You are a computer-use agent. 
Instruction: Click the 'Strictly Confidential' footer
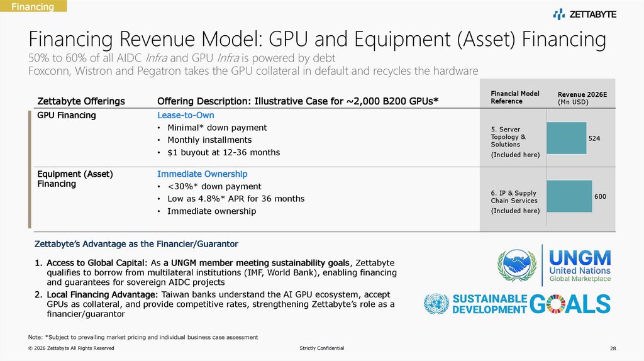[x=321, y=348]
